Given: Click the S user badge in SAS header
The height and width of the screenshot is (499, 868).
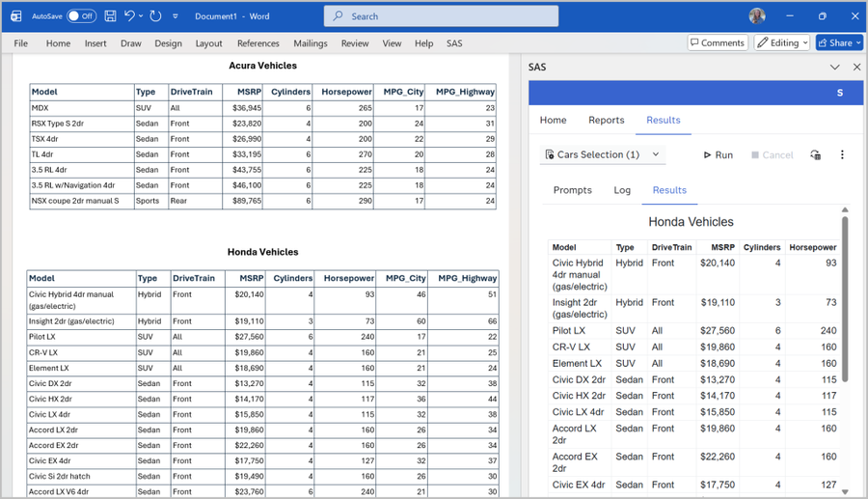Looking at the screenshot, I should (x=840, y=93).
